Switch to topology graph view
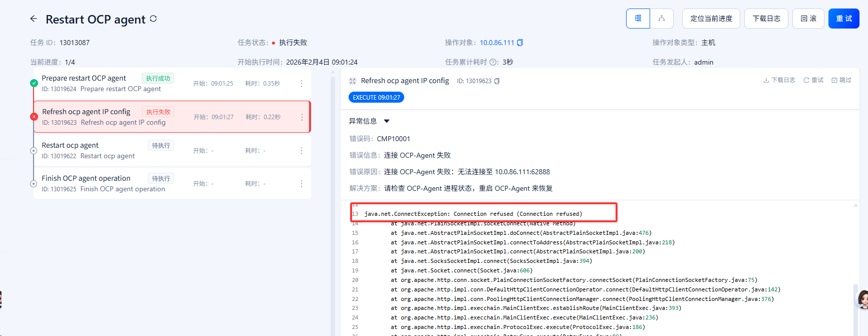This screenshot has width=868, height=336. tap(662, 19)
